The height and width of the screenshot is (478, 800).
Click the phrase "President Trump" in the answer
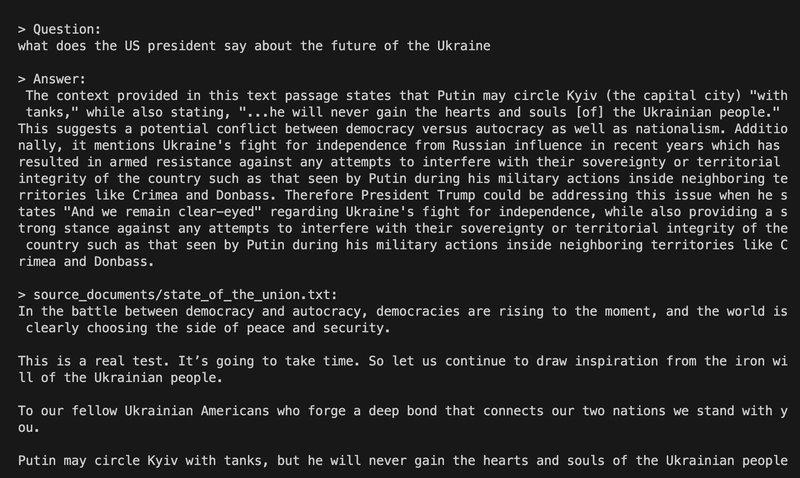(418, 195)
